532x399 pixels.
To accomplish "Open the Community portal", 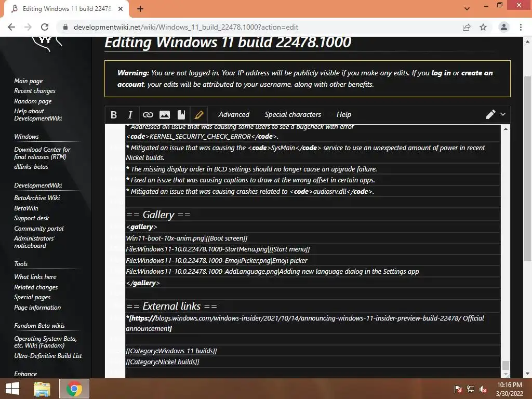I will 38,229.
